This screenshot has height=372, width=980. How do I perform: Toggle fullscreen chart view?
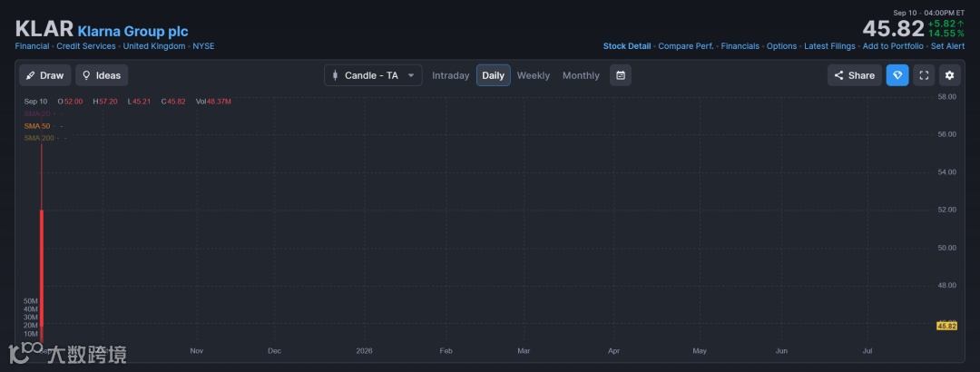point(924,75)
